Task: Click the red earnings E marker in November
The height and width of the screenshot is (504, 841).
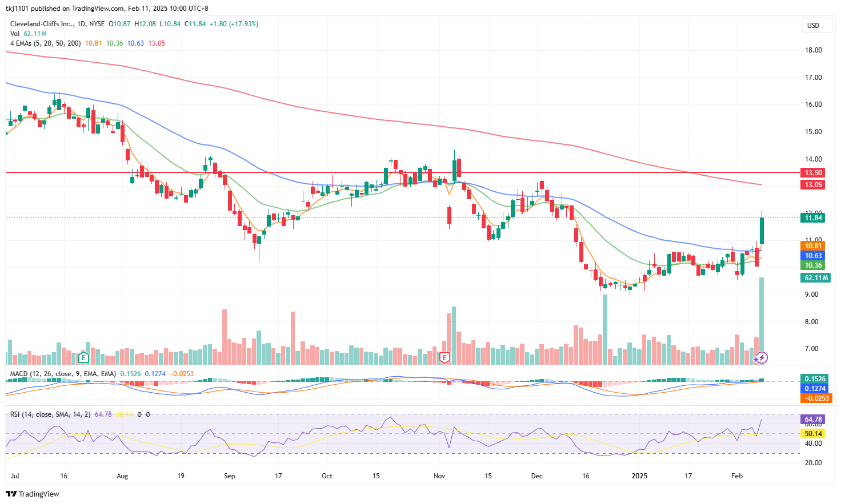Action: tap(444, 358)
